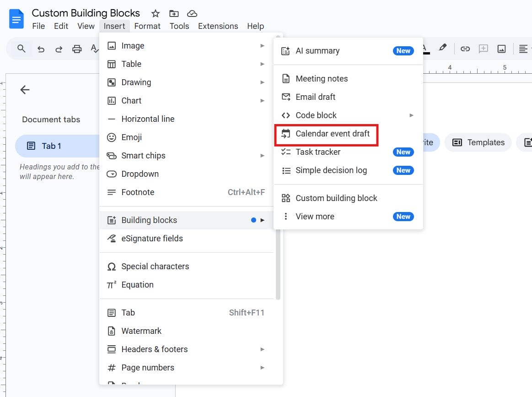Insert a Footnote
This screenshot has width=532, height=397.
(186, 192)
